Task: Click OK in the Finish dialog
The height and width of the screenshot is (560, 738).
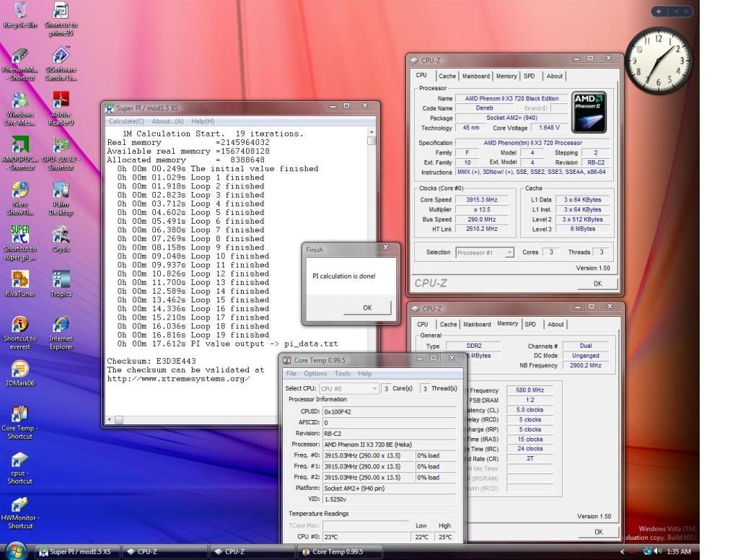Action: 366,307
